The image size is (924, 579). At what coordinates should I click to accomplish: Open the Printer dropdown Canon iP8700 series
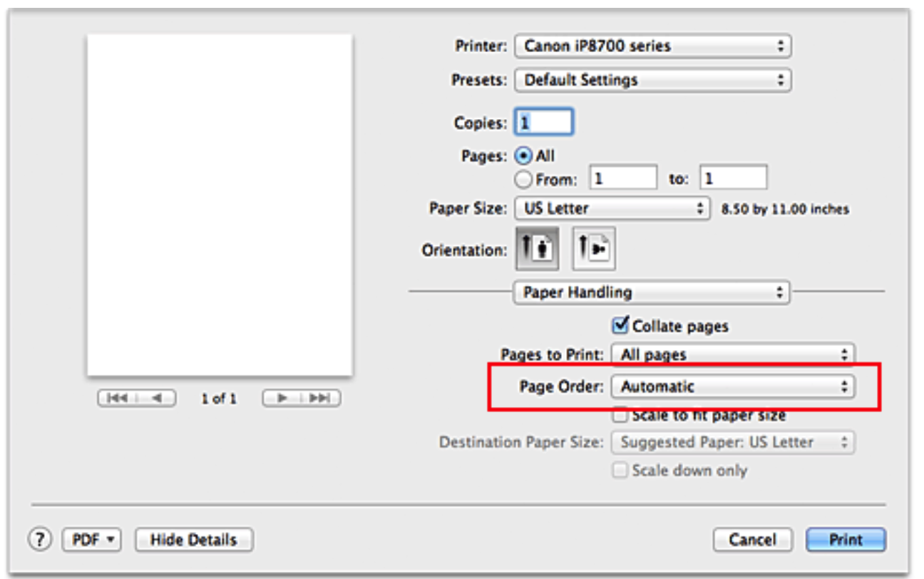pos(653,46)
